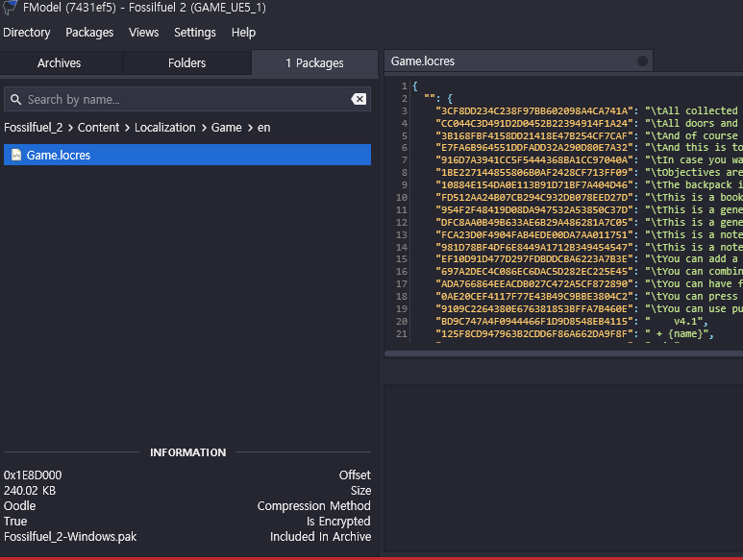This screenshot has height=560, width=743.
Task: Open the Settings menu
Action: pyautogui.click(x=195, y=33)
